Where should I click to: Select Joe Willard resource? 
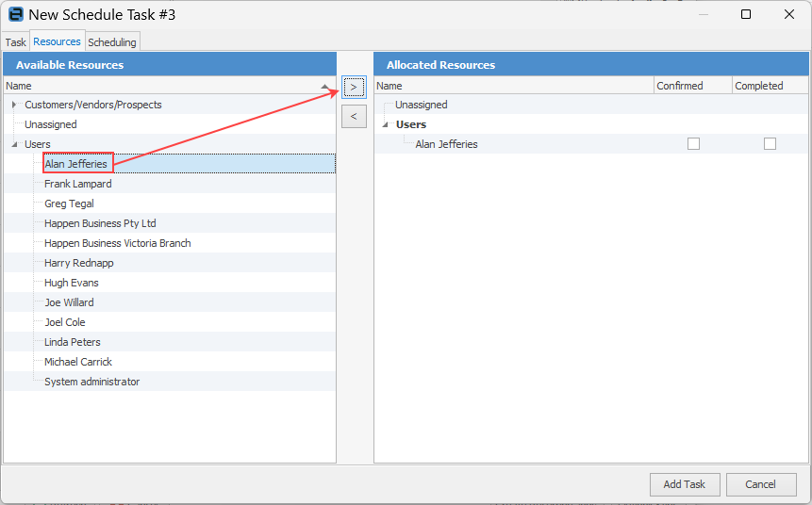point(69,302)
